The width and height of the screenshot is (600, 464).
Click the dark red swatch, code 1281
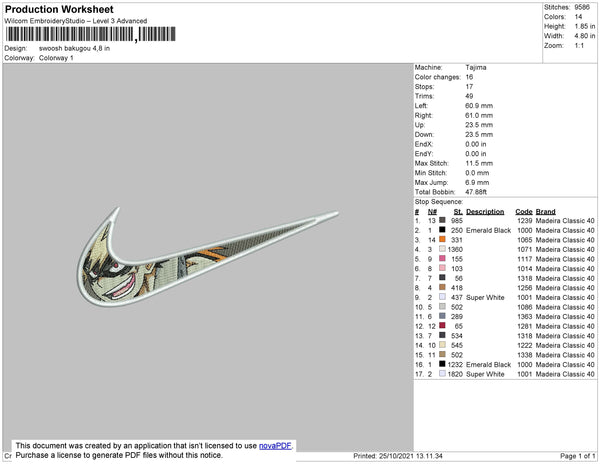click(442, 326)
